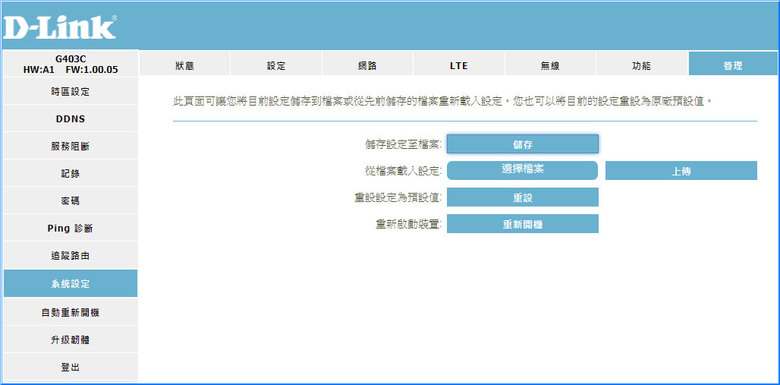
Task: Go to 服務阻斷 page
Action: click(x=71, y=146)
